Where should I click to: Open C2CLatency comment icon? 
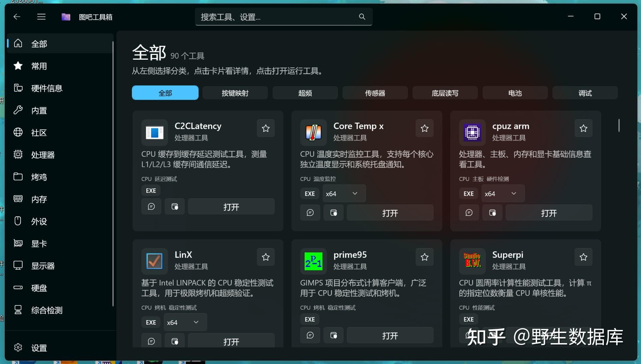151,207
